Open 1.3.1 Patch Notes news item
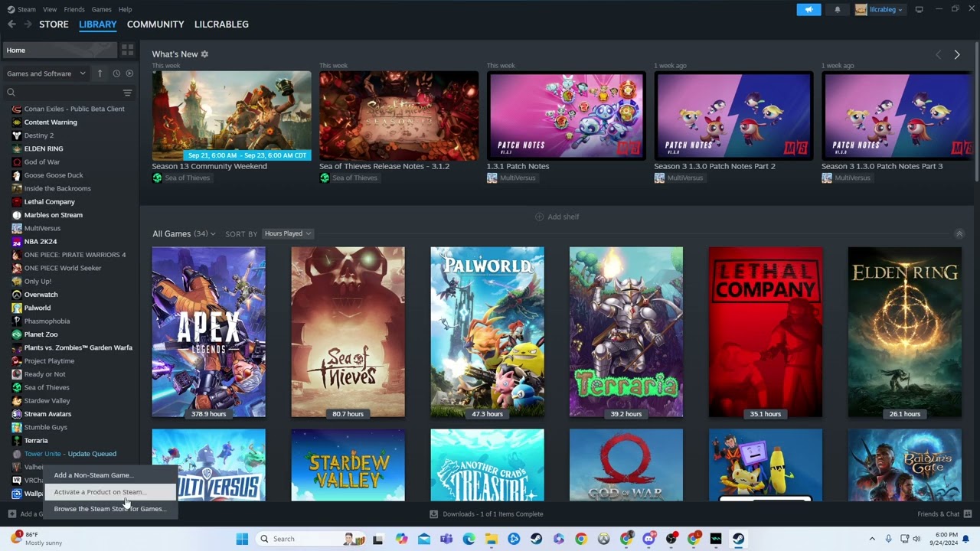Image resolution: width=980 pixels, height=551 pixels. [566, 116]
